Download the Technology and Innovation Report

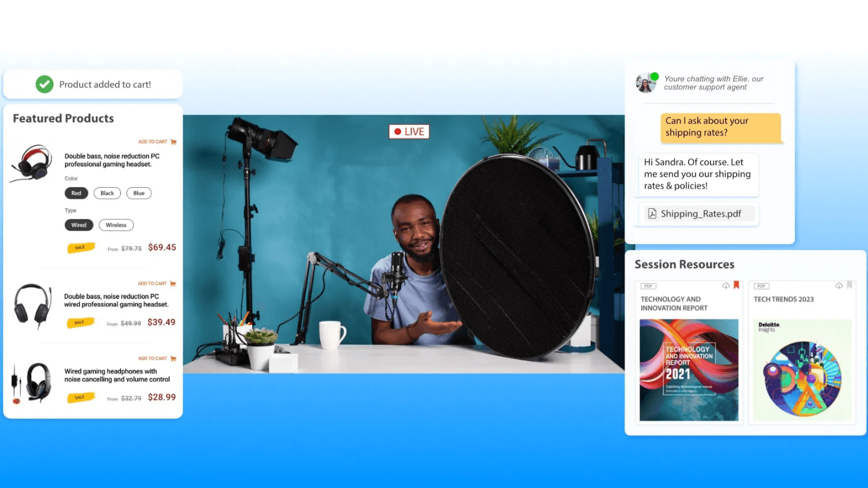coord(726,286)
